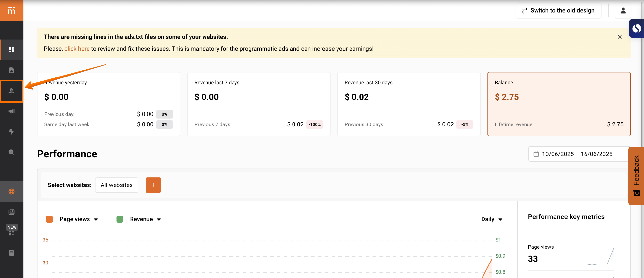The width and height of the screenshot is (644, 278).
Task: Click Switch to the old design
Action: pos(558,11)
